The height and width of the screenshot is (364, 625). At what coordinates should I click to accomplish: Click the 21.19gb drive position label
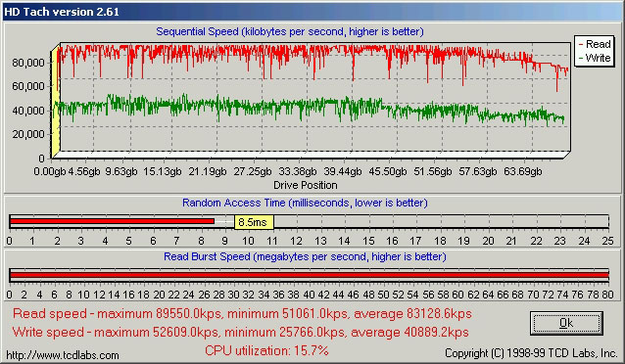(x=208, y=171)
